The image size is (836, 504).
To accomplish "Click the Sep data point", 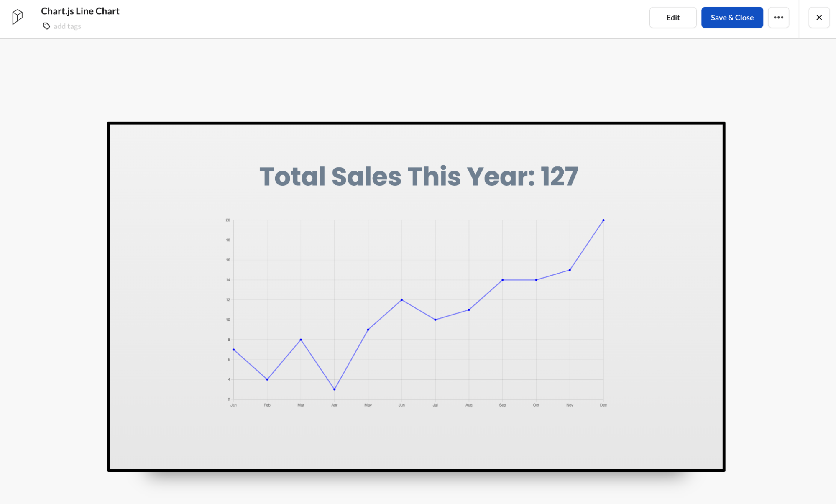I will click(502, 280).
